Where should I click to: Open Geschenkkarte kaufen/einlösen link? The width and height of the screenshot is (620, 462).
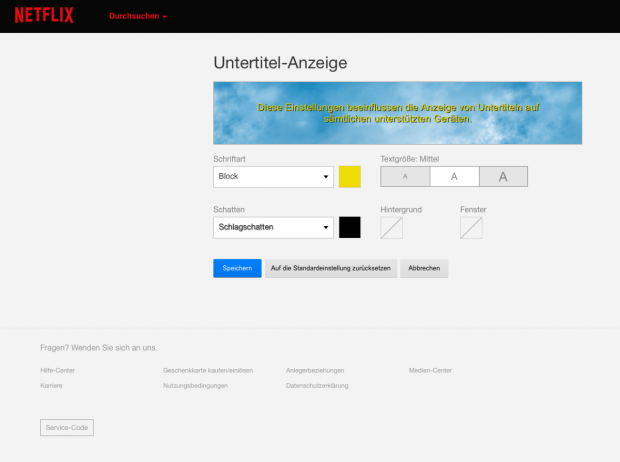(208, 370)
